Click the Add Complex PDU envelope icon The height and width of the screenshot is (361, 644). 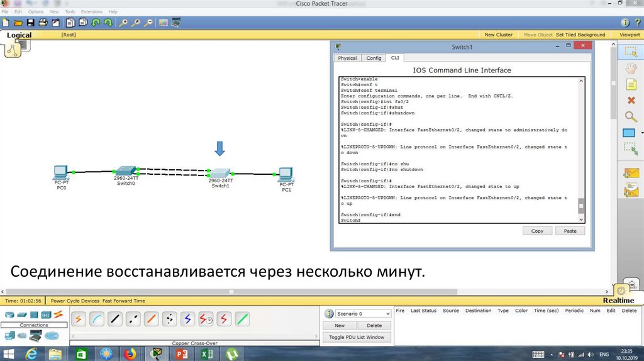[x=631, y=191]
